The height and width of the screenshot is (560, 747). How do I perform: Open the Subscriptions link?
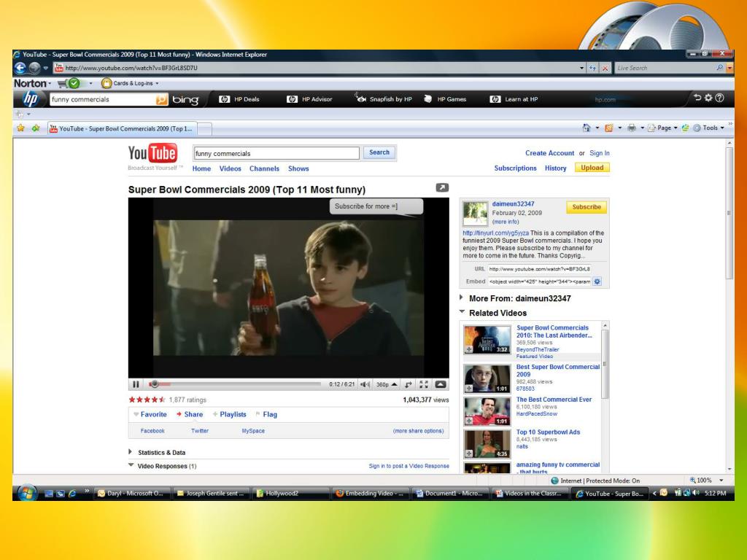coord(515,168)
